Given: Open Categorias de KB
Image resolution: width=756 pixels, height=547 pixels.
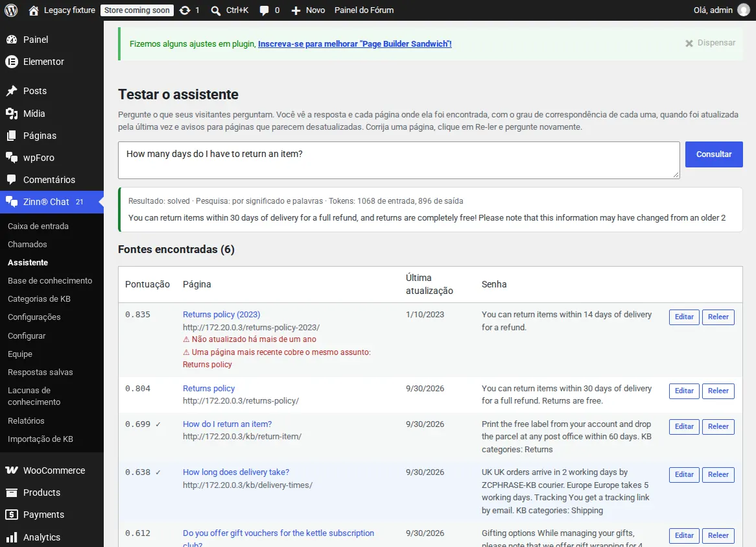Looking at the screenshot, I should tap(39, 299).
